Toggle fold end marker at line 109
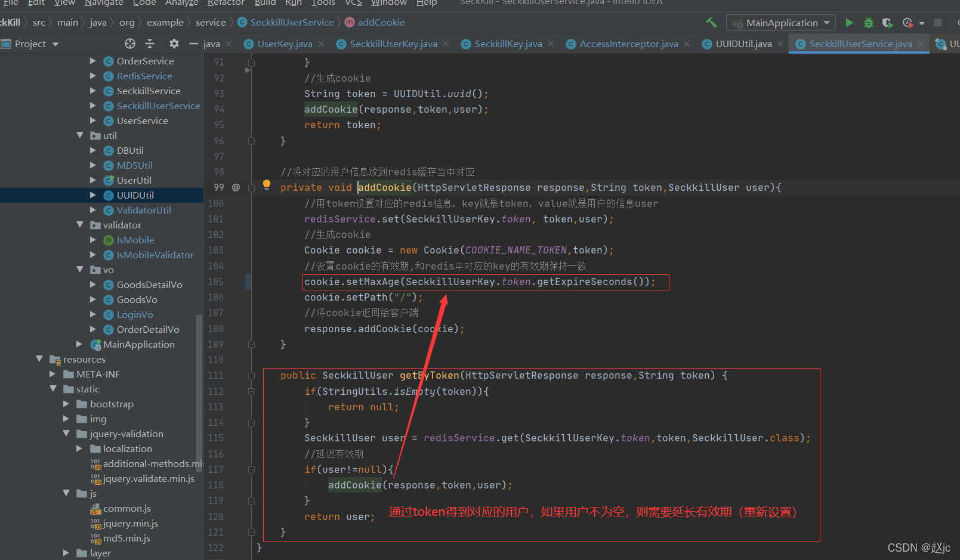 (251, 344)
